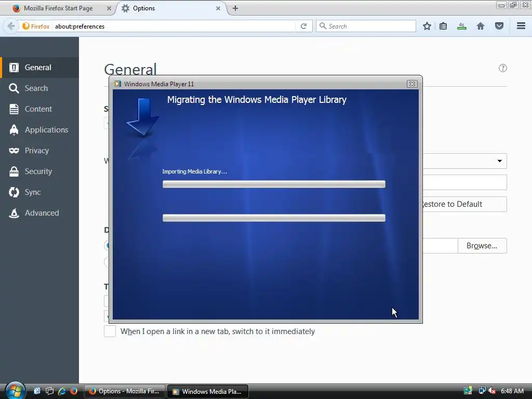Image resolution: width=532 pixels, height=399 pixels.
Task: Click Restore to Default button in Firefox
Action: click(x=464, y=204)
